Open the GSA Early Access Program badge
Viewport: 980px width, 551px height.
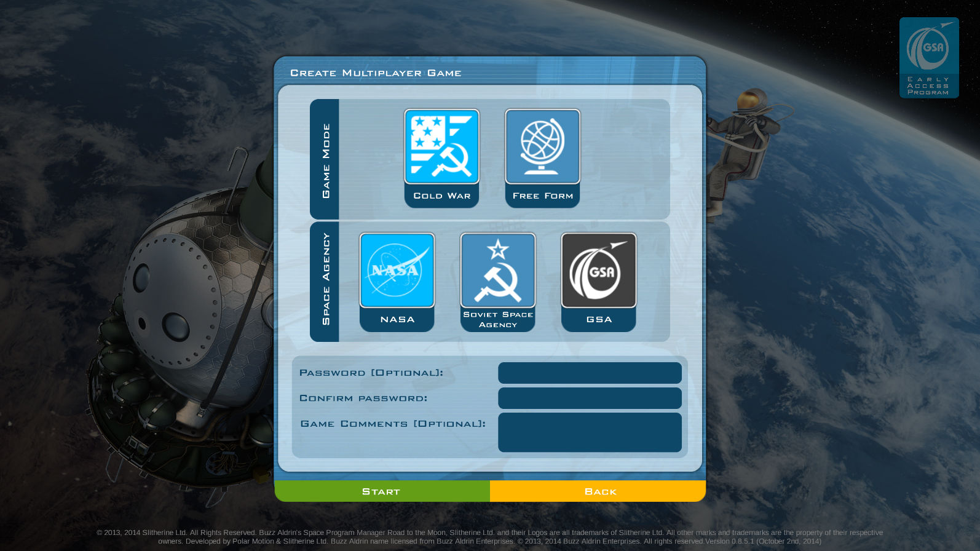click(929, 58)
